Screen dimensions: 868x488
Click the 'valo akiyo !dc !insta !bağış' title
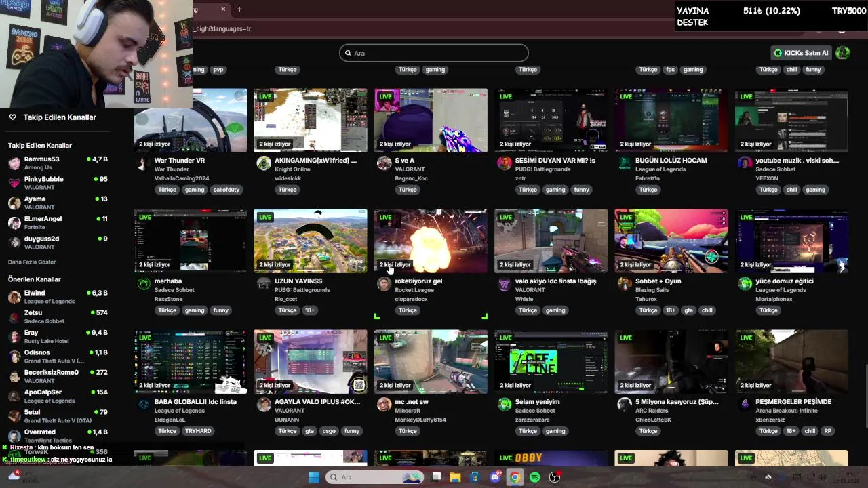tap(555, 281)
